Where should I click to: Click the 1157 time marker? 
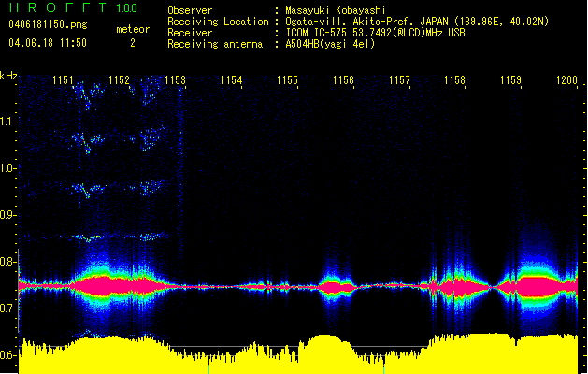click(x=399, y=79)
